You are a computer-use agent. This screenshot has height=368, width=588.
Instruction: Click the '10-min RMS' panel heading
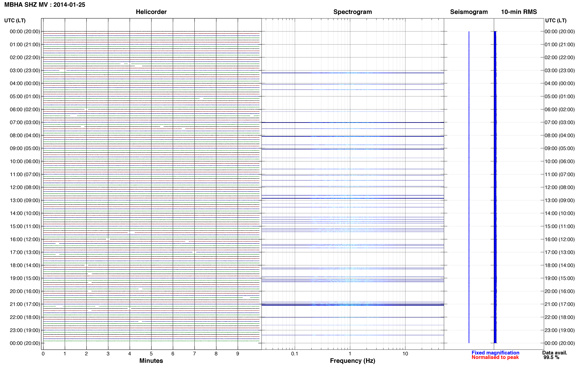(519, 12)
